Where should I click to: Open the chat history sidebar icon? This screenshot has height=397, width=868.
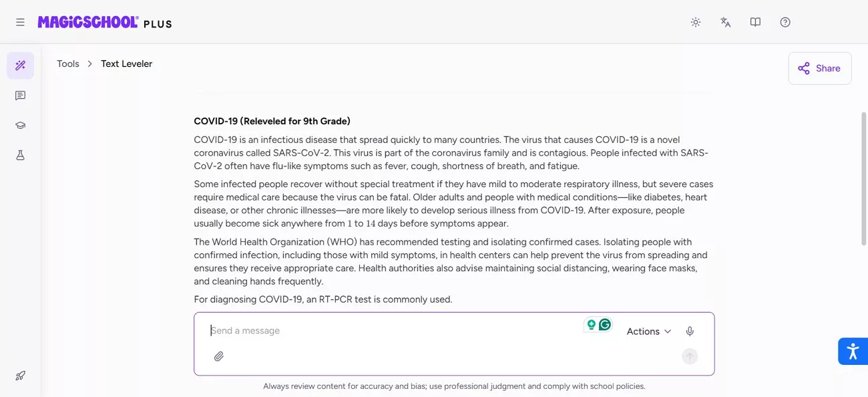tap(20, 96)
